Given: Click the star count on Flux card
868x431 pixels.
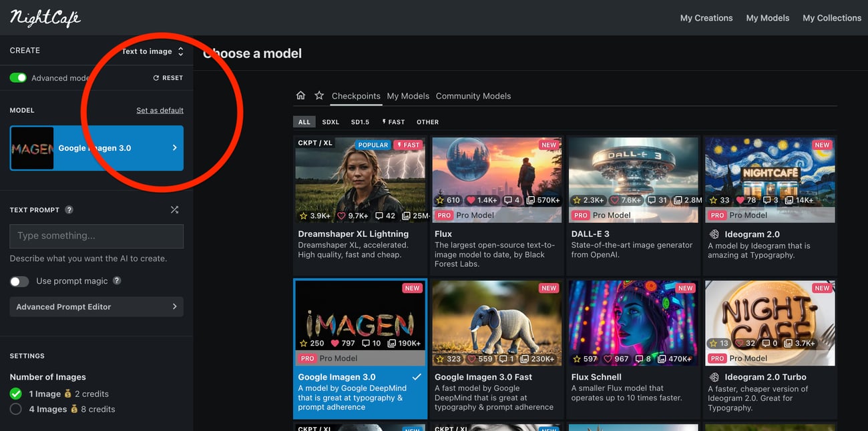Looking at the screenshot, I should click(448, 199).
